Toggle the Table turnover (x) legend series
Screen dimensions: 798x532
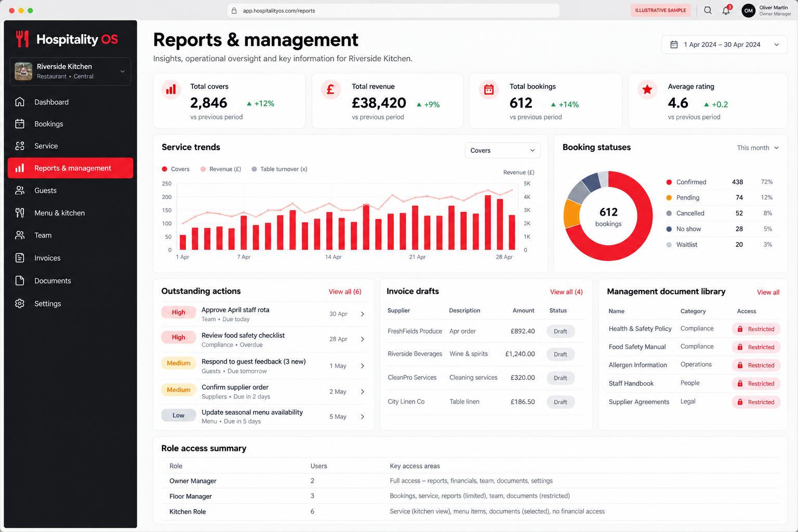click(280, 169)
